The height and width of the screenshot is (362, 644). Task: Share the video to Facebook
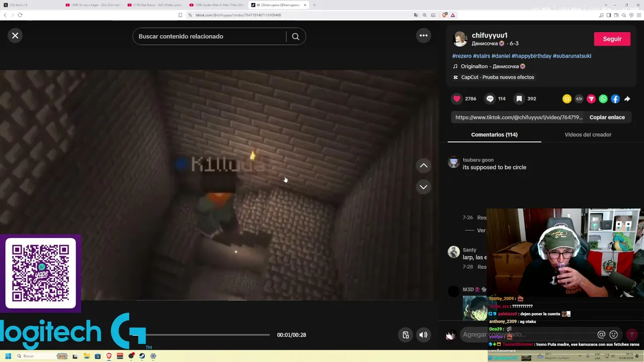point(615,99)
